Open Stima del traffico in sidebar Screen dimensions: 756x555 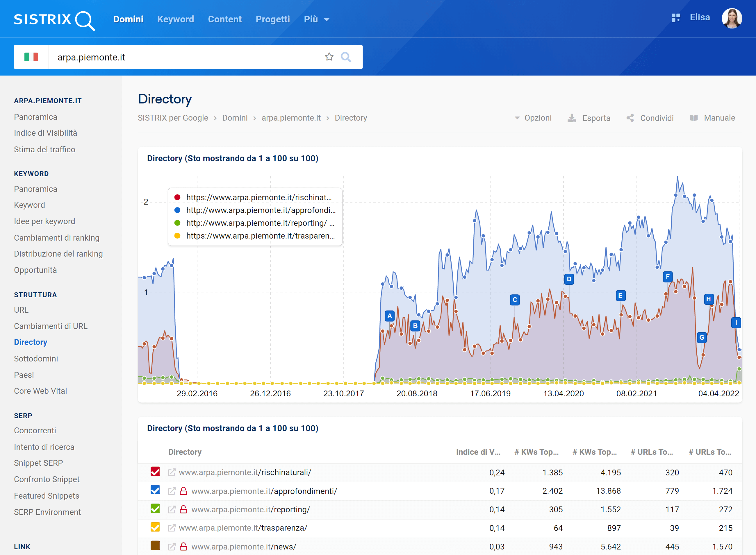point(44,149)
